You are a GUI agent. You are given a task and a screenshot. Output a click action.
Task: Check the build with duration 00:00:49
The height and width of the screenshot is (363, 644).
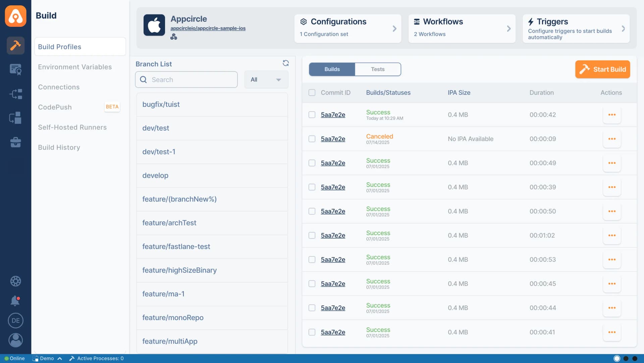click(x=312, y=163)
